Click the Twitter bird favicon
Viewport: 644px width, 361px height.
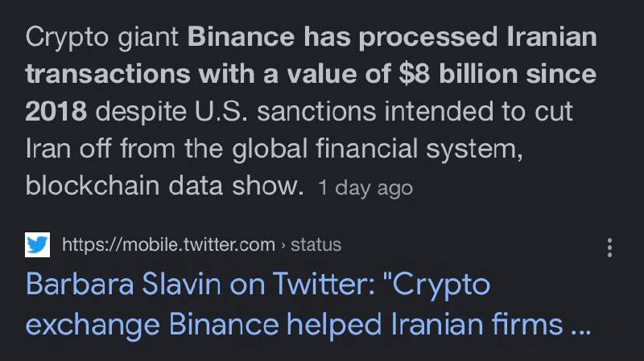point(37,245)
